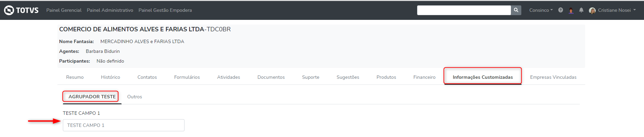The height and width of the screenshot is (137, 644).
Task: Click Cristiane Nosei's profile picture
Action: coord(592,10)
